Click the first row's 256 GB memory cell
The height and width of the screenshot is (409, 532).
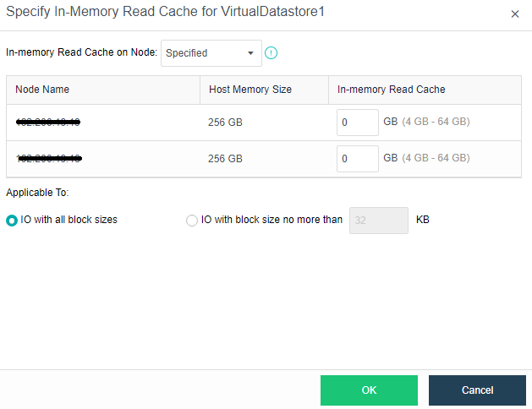225,123
